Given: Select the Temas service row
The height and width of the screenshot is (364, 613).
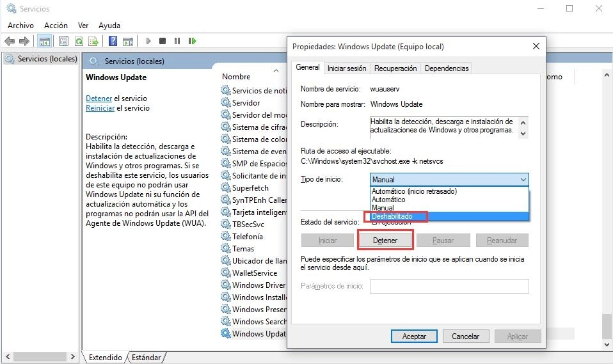Looking at the screenshot, I should tap(253, 248).
